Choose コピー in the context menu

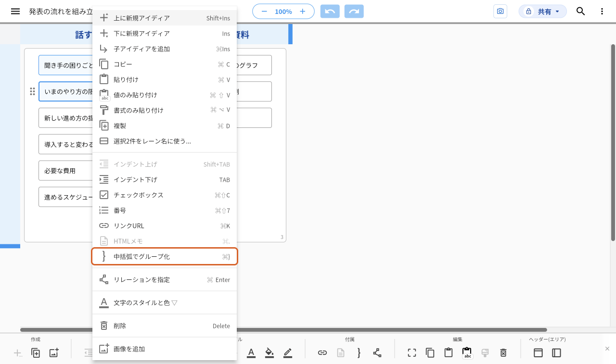tap(165, 64)
